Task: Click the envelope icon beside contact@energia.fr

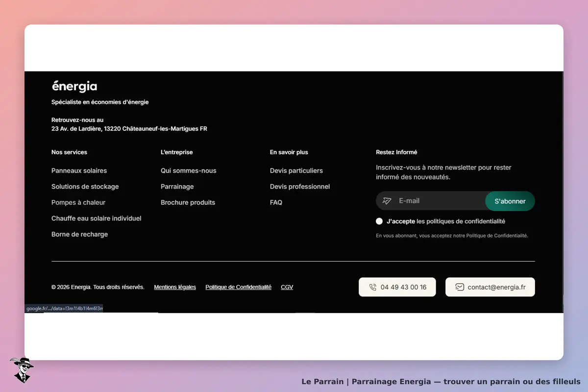Action: coord(460,287)
